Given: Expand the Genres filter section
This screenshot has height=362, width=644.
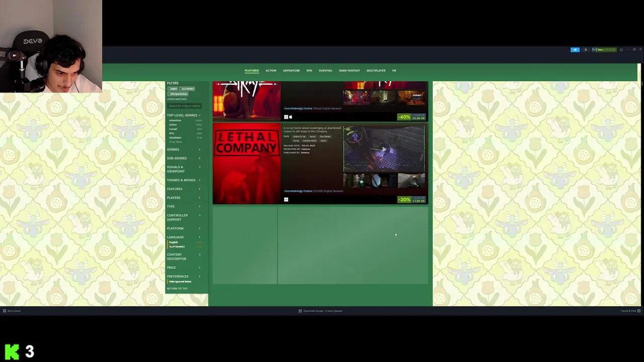Looking at the screenshot, I should pos(184,149).
